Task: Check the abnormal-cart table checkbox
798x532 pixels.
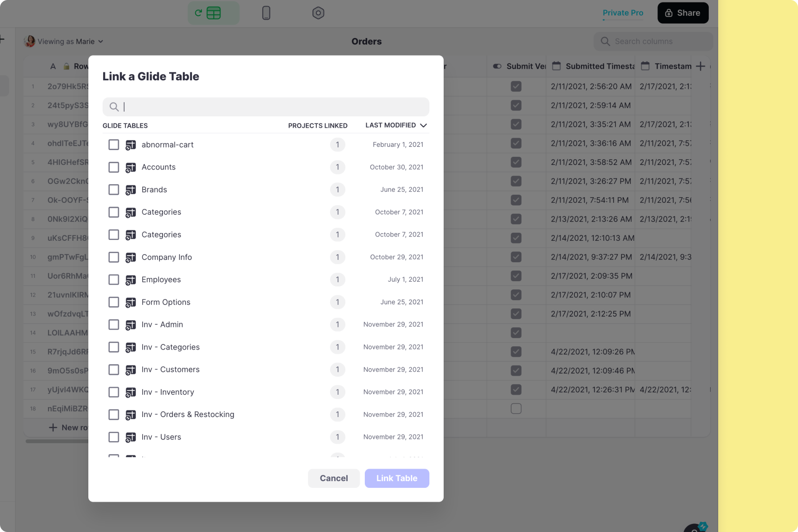Action: coord(114,145)
